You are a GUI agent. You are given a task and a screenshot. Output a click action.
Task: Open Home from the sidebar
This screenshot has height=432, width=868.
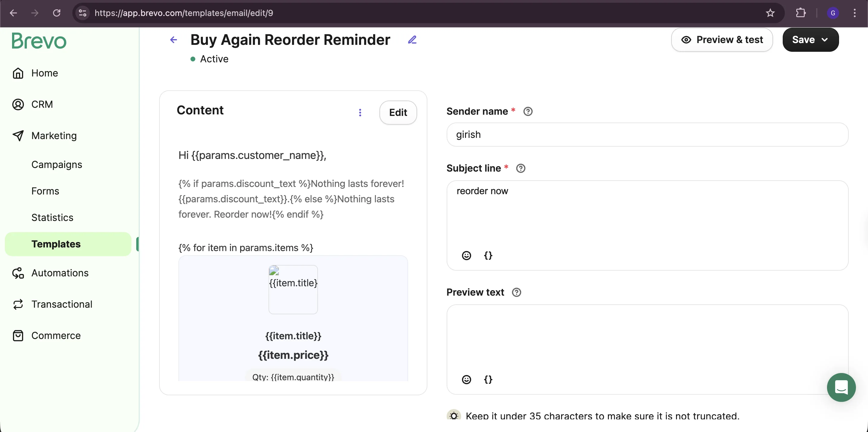point(45,73)
